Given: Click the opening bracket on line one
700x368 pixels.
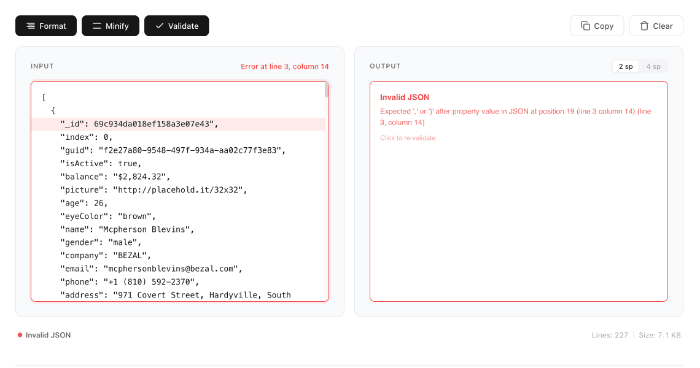Looking at the screenshot, I should pyautogui.click(x=44, y=97).
